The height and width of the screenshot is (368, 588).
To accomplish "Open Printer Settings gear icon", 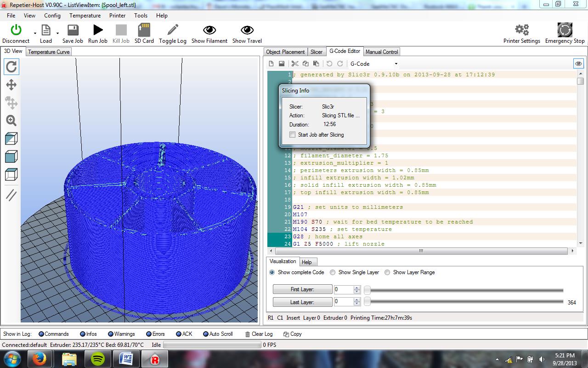I will pyautogui.click(x=521, y=30).
